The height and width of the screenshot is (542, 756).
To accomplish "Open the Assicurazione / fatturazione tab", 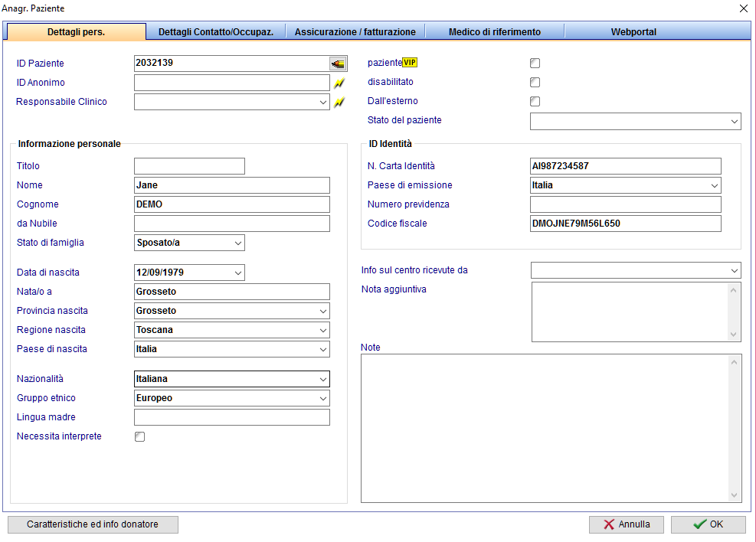I will [x=355, y=32].
